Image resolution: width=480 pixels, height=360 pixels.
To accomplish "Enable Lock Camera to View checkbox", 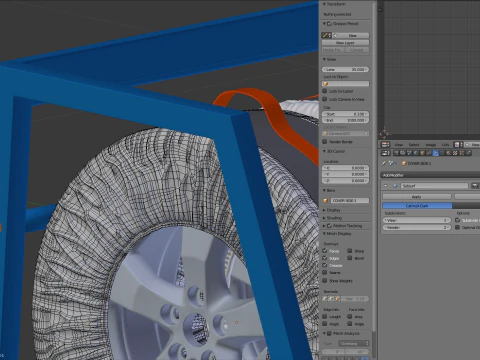I will pos(325,99).
